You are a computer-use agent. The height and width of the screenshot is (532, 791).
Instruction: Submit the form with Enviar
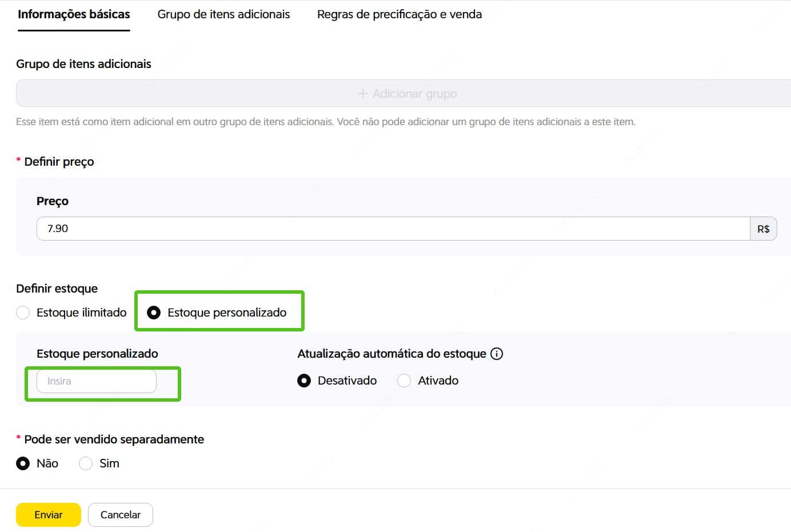(49, 515)
